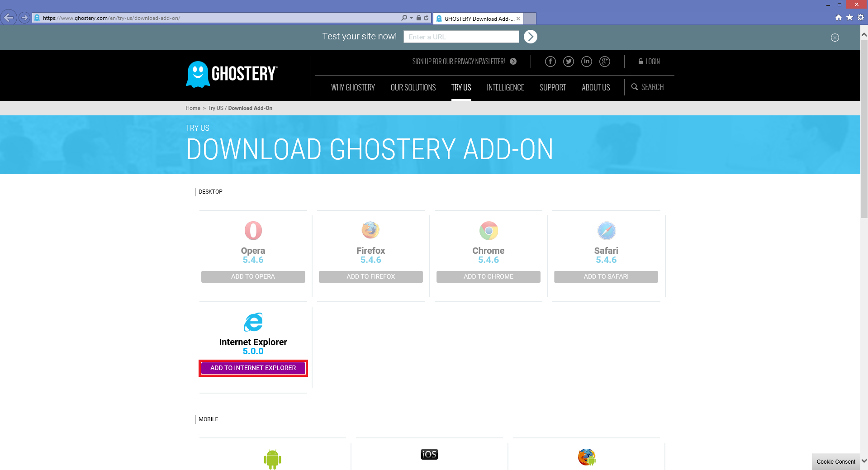Open Internet Explorer Tools gear
The width and height of the screenshot is (868, 470).
[861, 18]
